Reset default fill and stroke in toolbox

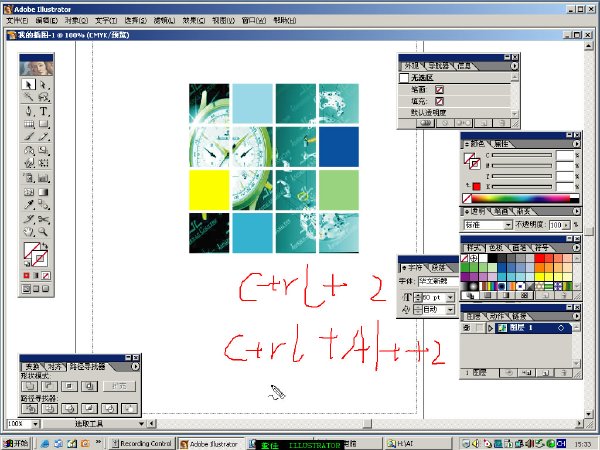point(27,263)
